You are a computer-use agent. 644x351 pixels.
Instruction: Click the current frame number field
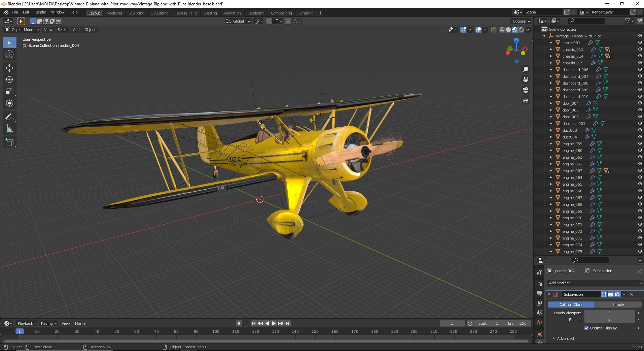tap(452, 323)
